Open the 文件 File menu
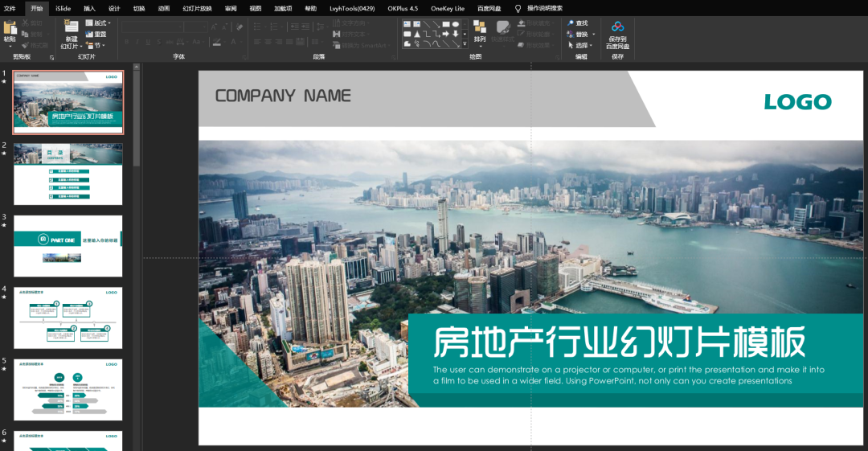Image resolution: width=868 pixels, height=451 pixels. [10, 8]
